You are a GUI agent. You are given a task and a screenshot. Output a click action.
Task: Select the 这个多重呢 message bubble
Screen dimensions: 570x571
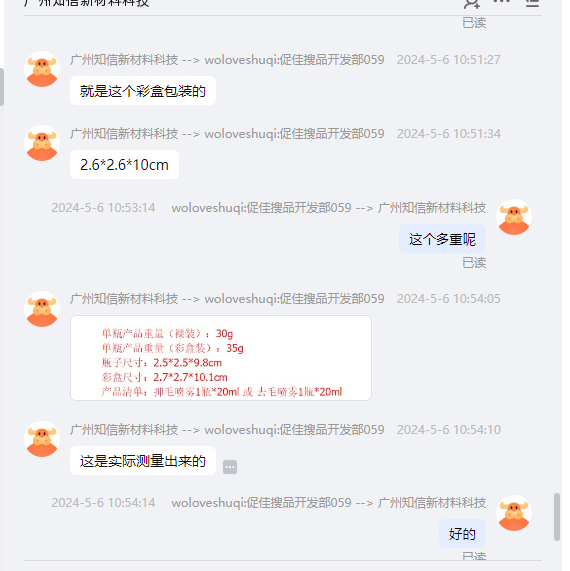[442, 239]
